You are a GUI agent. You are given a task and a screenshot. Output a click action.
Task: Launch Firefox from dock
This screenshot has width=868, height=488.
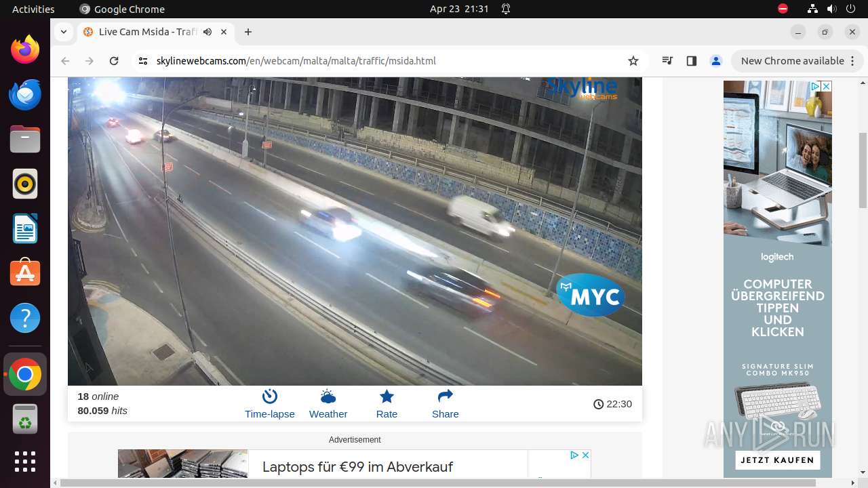[25, 49]
